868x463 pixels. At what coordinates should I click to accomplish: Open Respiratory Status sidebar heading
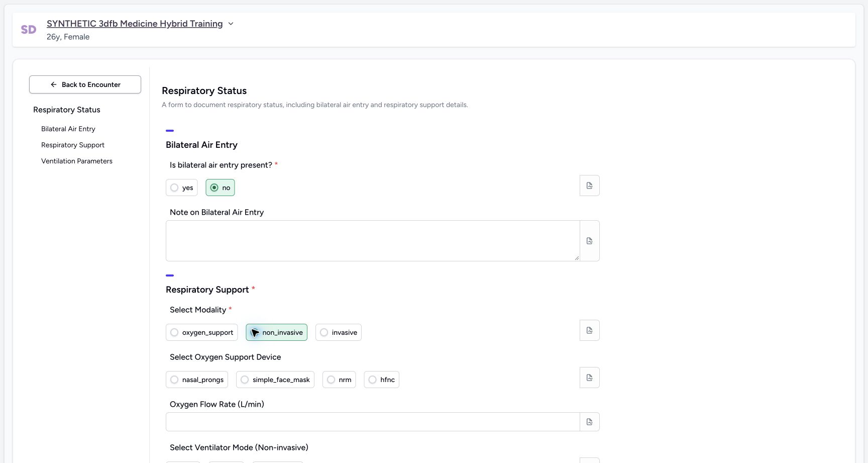point(67,110)
